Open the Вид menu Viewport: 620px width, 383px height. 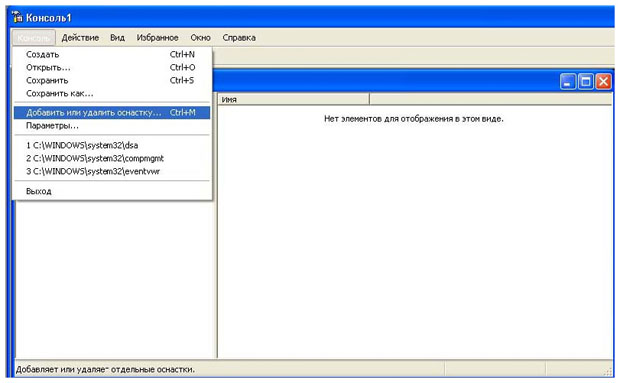tap(117, 38)
